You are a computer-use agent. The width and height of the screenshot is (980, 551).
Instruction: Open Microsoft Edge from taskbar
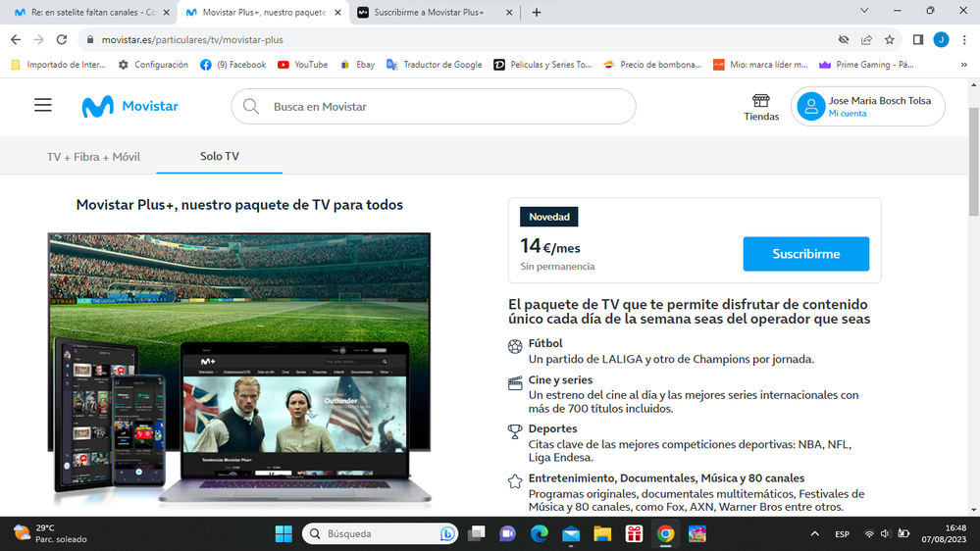pyautogui.click(x=540, y=533)
